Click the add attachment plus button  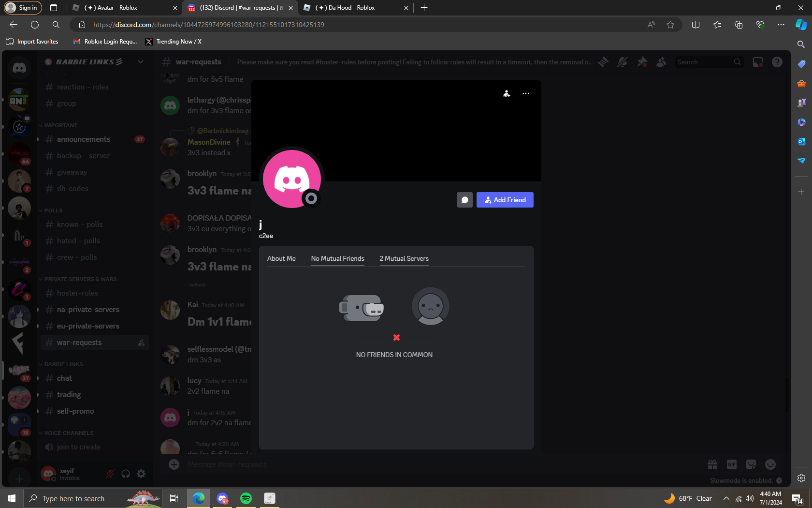[174, 464]
